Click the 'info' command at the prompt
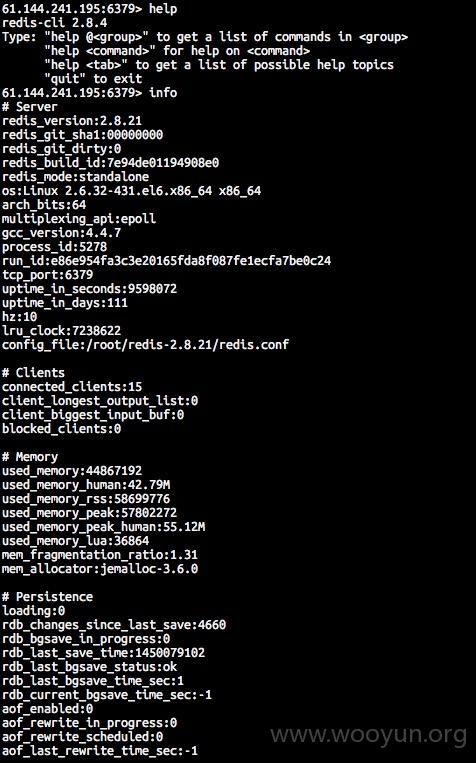Screen dimensions: 476x763 click(163, 92)
